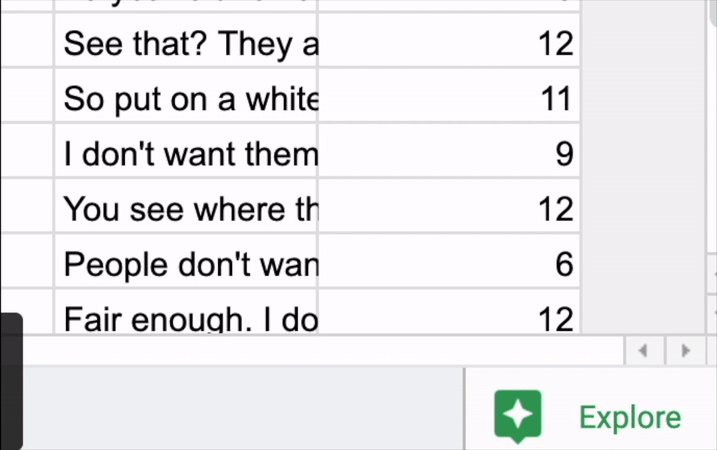Select the cell starting "See that? They a"

point(186,41)
